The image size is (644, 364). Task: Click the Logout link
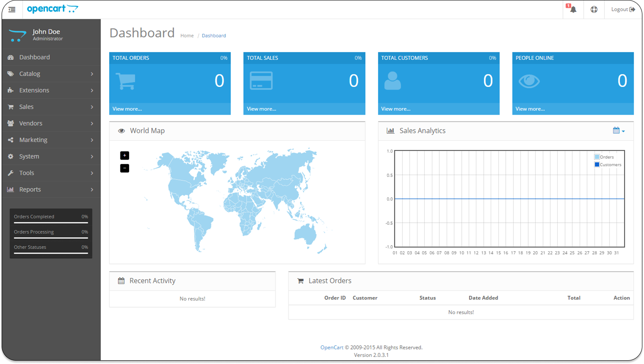622,9
